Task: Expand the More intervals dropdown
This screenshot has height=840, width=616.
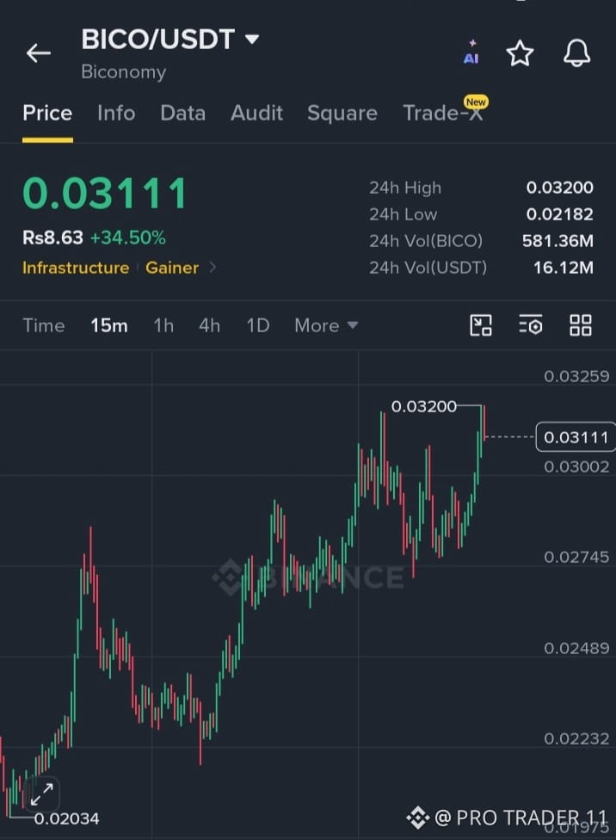Action: point(326,325)
